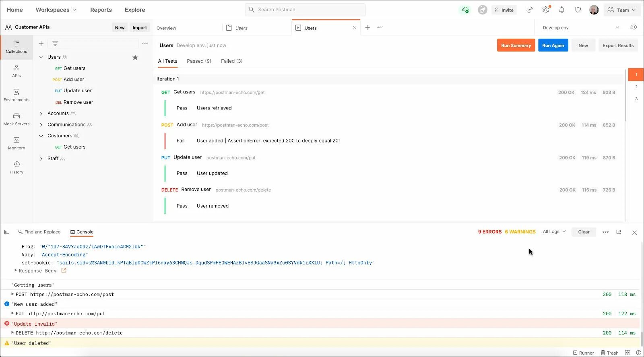Viewport: 644px width, 357px height.
Task: Open tab options three-dot menu
Action: tap(380, 27)
